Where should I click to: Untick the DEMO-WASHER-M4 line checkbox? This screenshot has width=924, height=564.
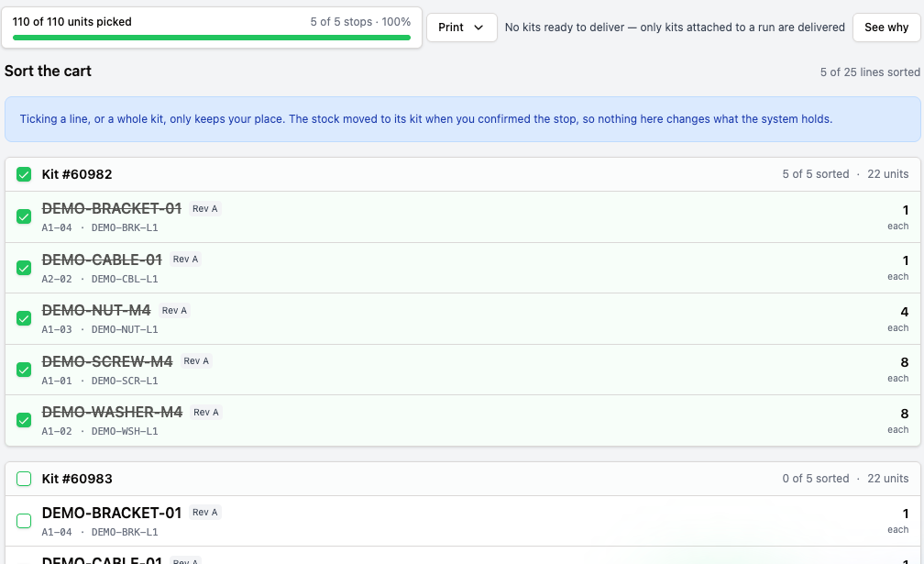click(24, 420)
